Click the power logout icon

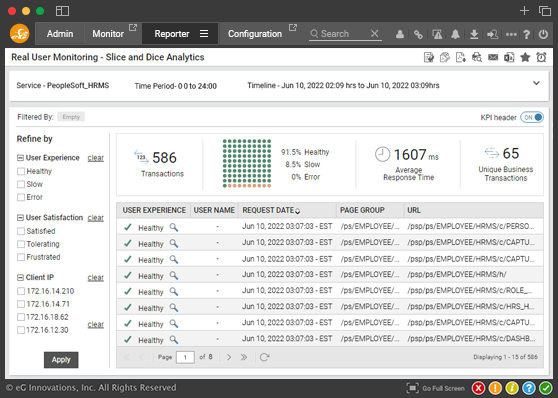click(x=543, y=35)
